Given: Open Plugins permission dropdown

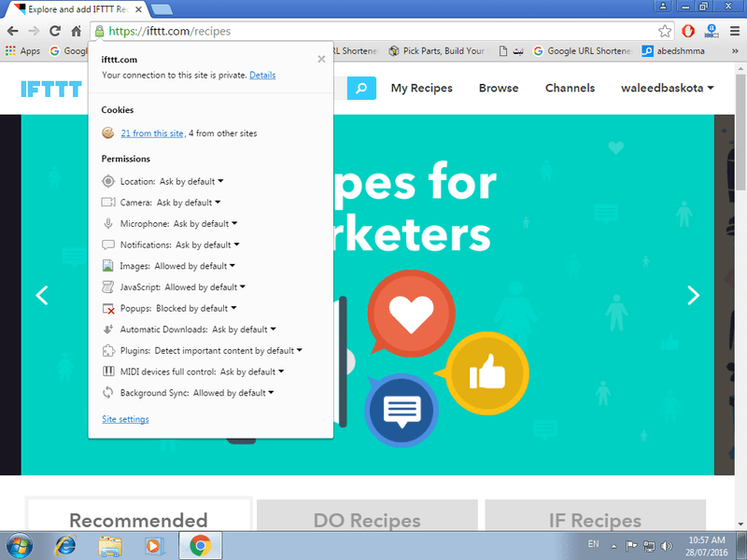Looking at the screenshot, I should 228,351.
